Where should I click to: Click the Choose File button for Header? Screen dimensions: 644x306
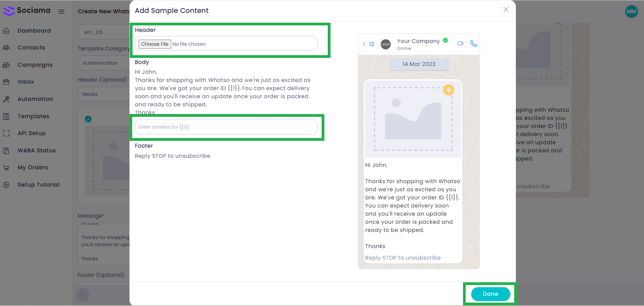(155, 44)
